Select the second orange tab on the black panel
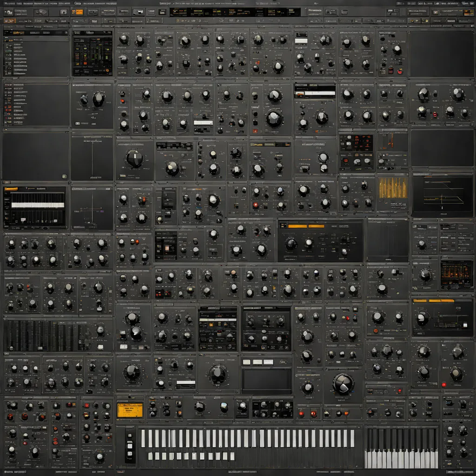The width and height of the screenshot is (476, 476). pos(316,226)
